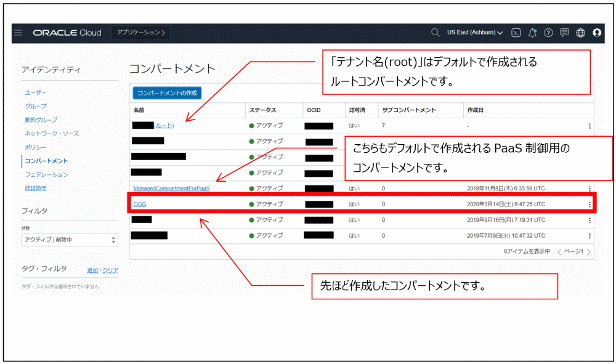This screenshot has height=364, width=616.
Task: Click the 8アイテムを表示中 pager text
Action: [x=527, y=252]
